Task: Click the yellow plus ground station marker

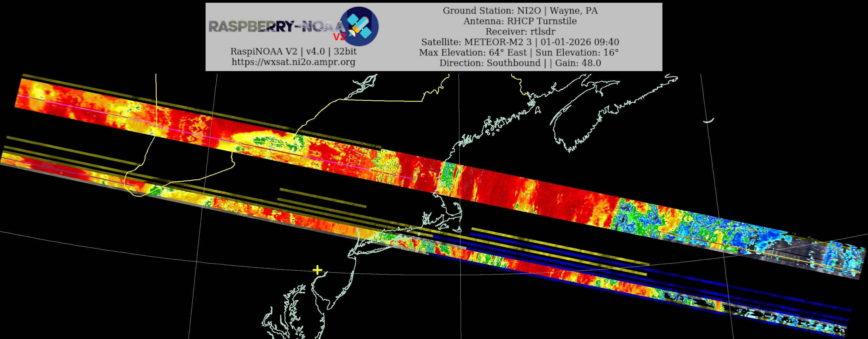Action: tap(317, 270)
